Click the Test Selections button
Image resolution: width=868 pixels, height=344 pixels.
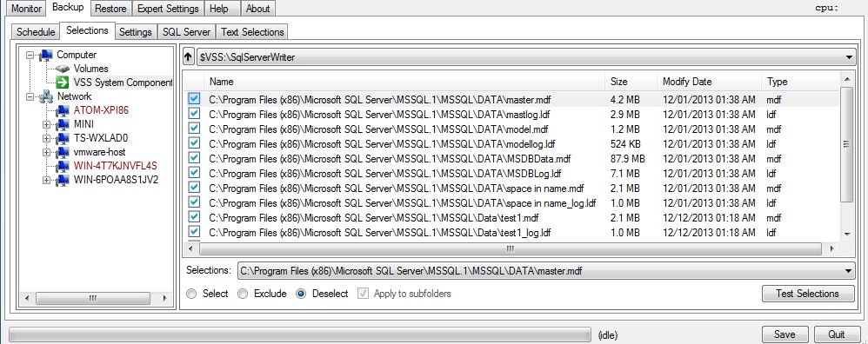(808, 294)
